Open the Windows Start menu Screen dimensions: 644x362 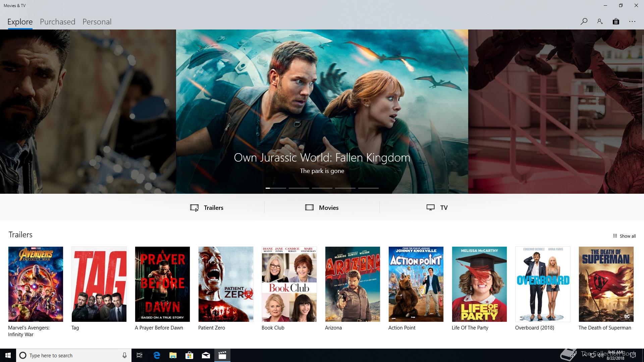8,355
